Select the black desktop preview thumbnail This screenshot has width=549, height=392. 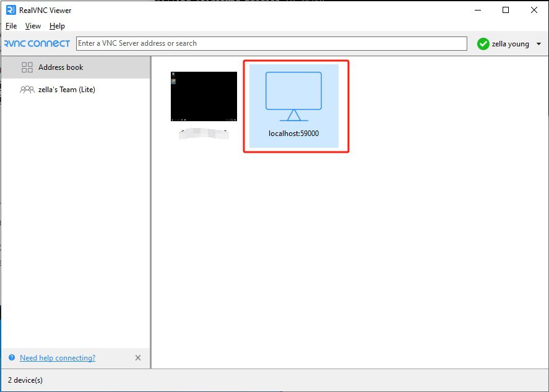coord(204,96)
